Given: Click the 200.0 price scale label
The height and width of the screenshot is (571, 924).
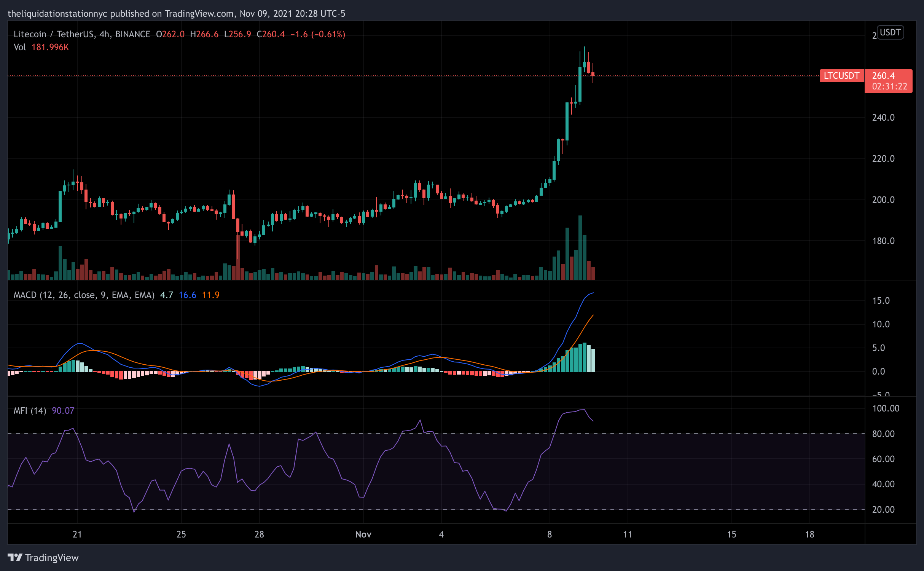Looking at the screenshot, I should (x=883, y=200).
